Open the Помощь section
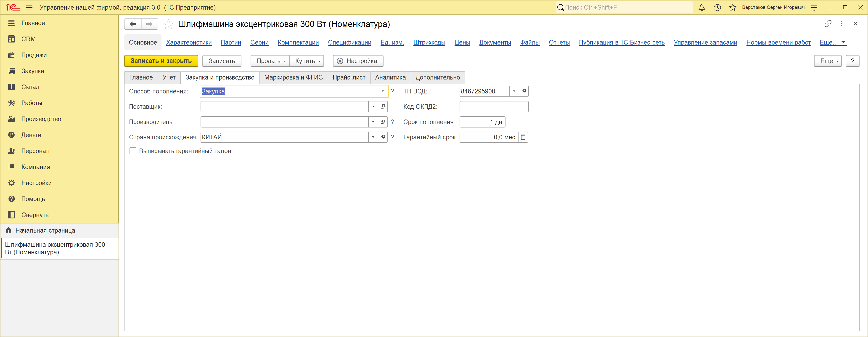 (59, 199)
